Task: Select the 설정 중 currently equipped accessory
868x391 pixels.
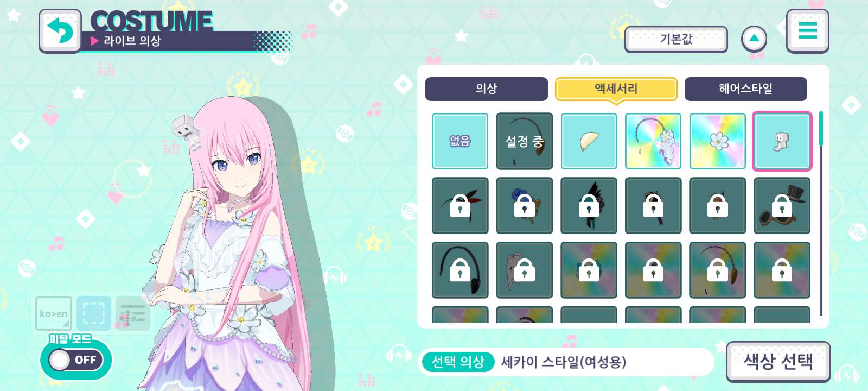Action: click(x=525, y=141)
